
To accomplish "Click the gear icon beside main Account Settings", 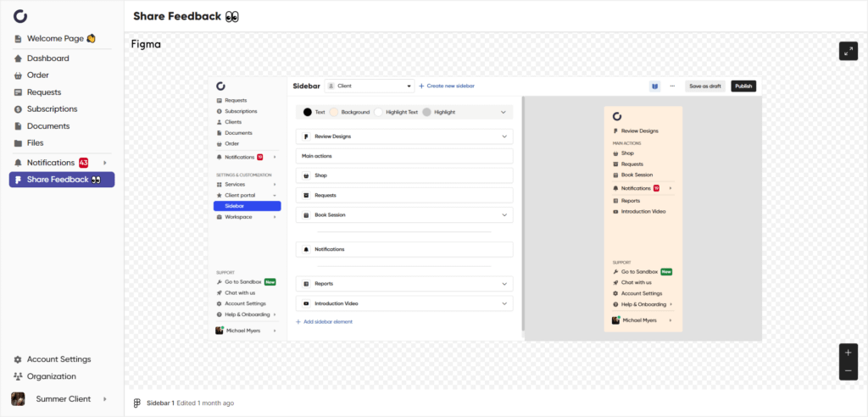I will [x=19, y=359].
